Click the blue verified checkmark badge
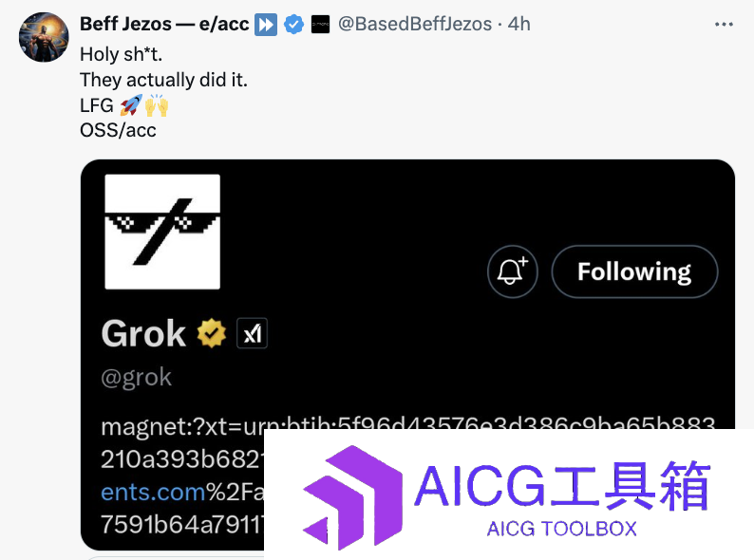The image size is (754, 560). [293, 25]
